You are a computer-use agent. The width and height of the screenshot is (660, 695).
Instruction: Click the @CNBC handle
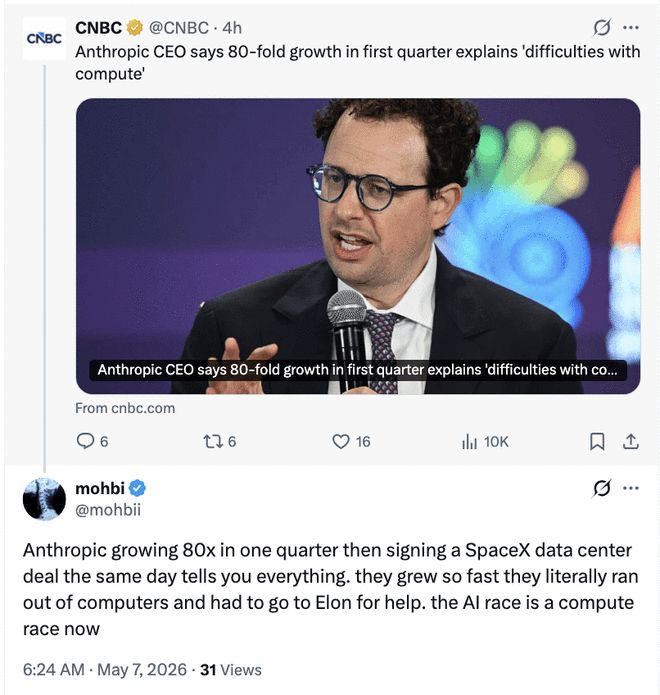[178, 28]
